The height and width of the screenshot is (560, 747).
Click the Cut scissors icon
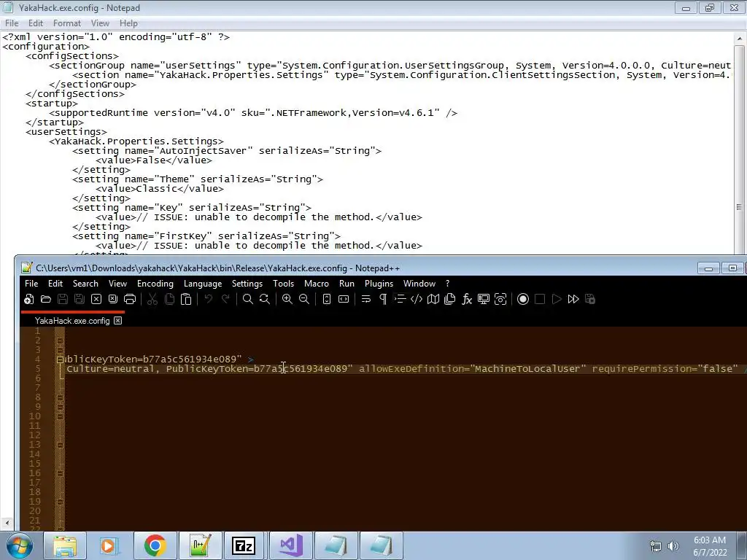[x=152, y=299]
